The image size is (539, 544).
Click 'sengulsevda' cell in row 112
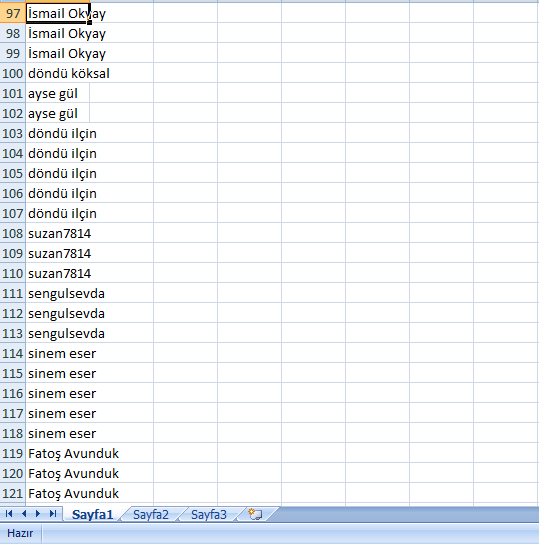pyautogui.click(x=58, y=313)
